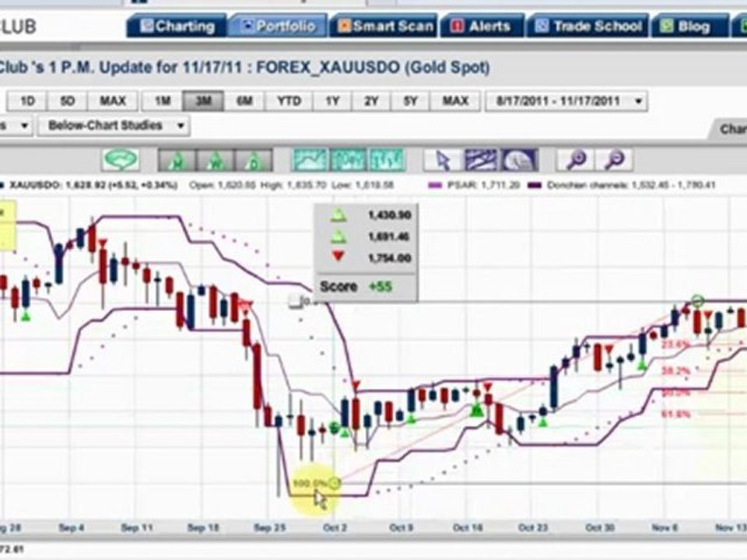Toggle the 3M range button
The image size is (747, 560).
click(x=203, y=101)
